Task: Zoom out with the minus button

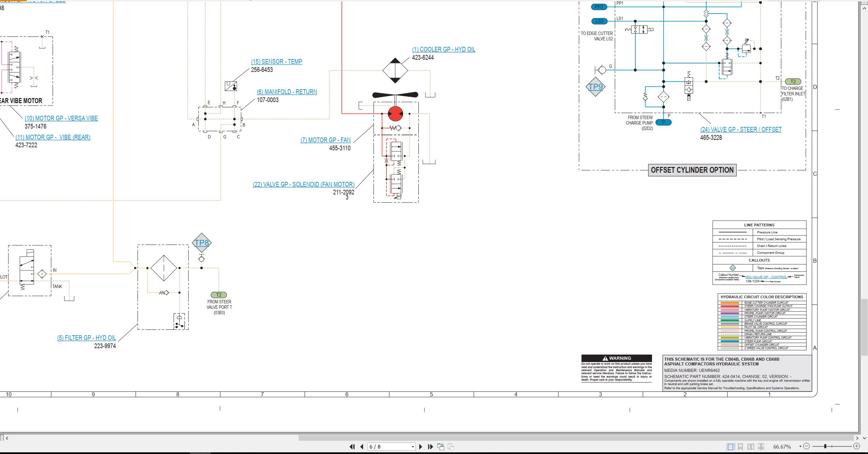Action: (x=807, y=446)
